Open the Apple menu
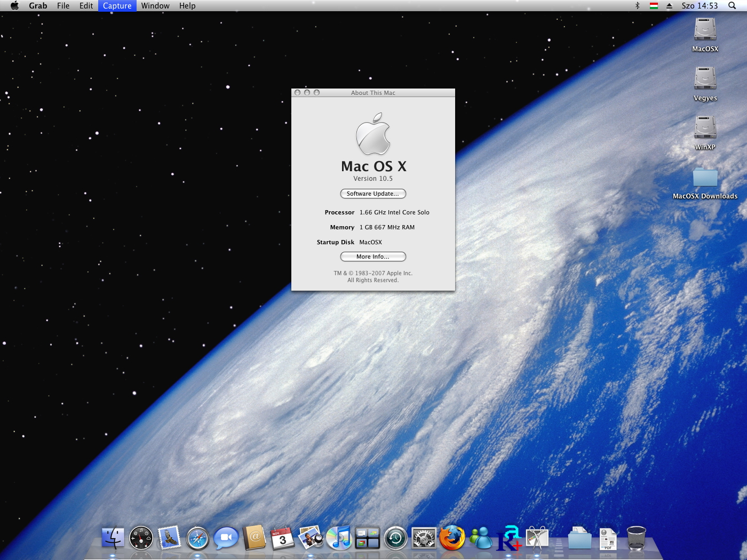The width and height of the screenshot is (747, 560). (x=14, y=5)
